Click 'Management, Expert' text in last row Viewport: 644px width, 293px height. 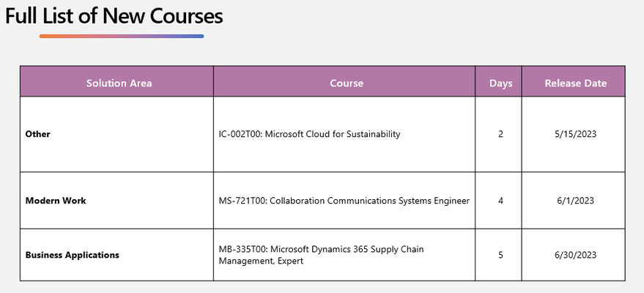tap(261, 261)
